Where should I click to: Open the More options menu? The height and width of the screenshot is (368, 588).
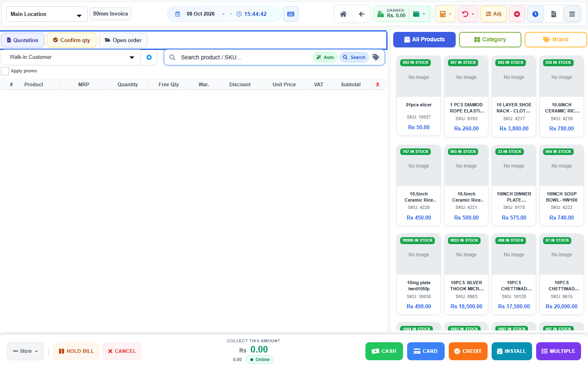[x=25, y=351]
